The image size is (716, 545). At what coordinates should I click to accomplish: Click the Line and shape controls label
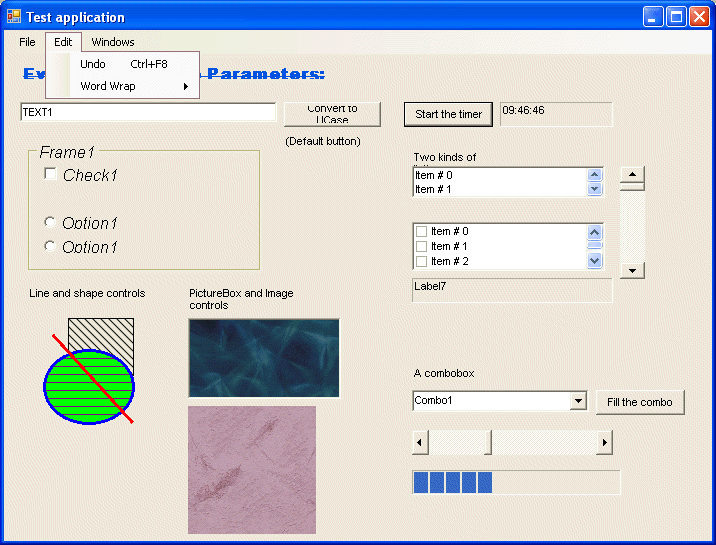87,293
